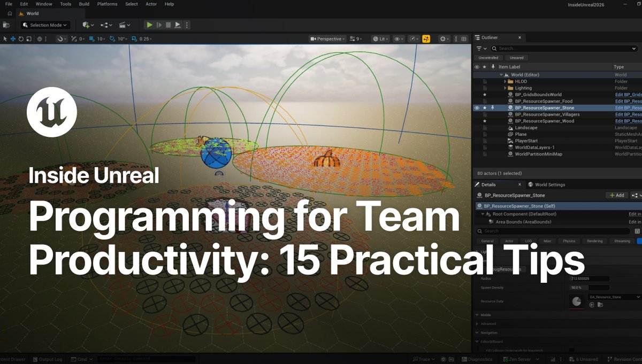Screen dimensions: 642x364
Task: Open Play mode options three-dot menu
Action: [x=187, y=25]
